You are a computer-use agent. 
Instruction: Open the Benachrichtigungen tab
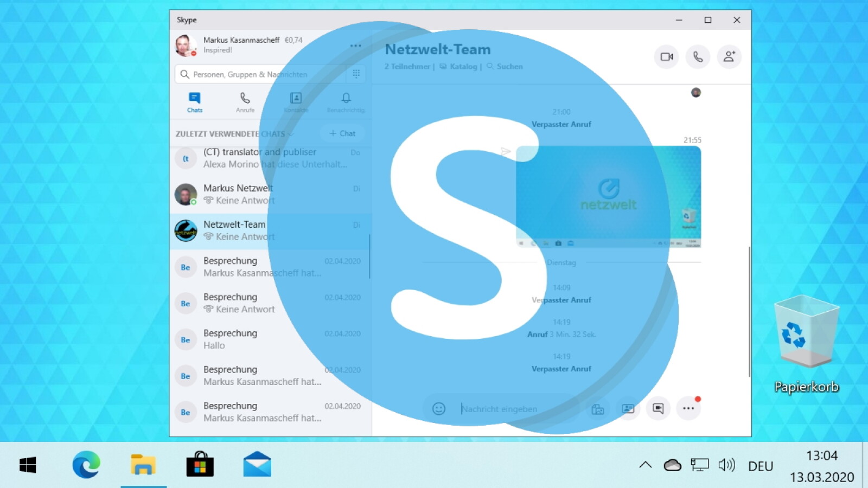pos(346,102)
